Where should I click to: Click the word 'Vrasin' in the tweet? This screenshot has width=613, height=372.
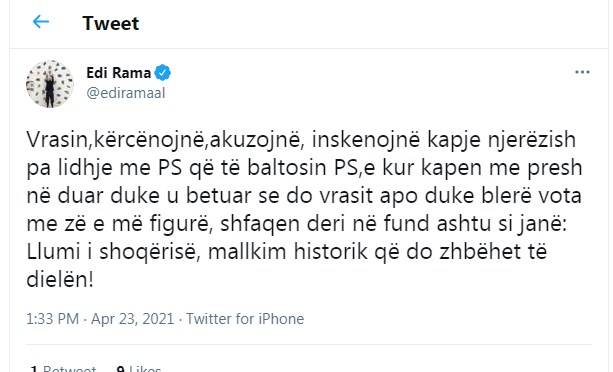(x=57, y=140)
